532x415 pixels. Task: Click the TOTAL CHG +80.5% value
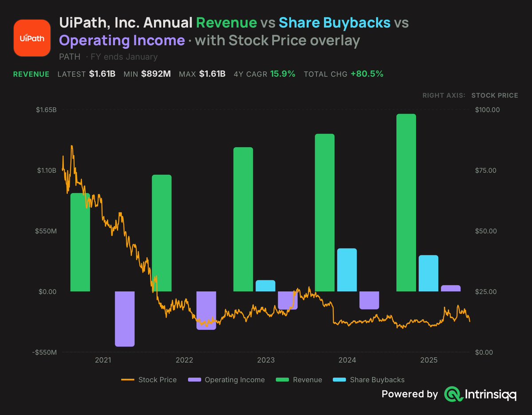[367, 74]
